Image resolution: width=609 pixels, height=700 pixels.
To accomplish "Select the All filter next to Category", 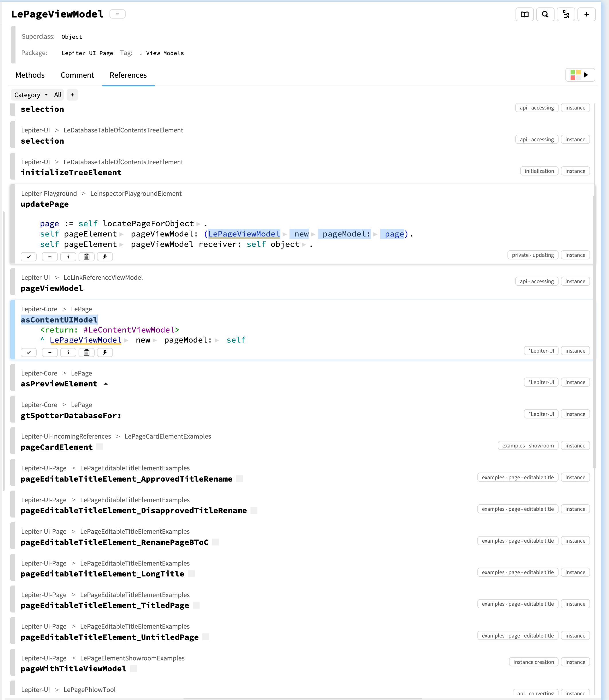I will 57,95.
